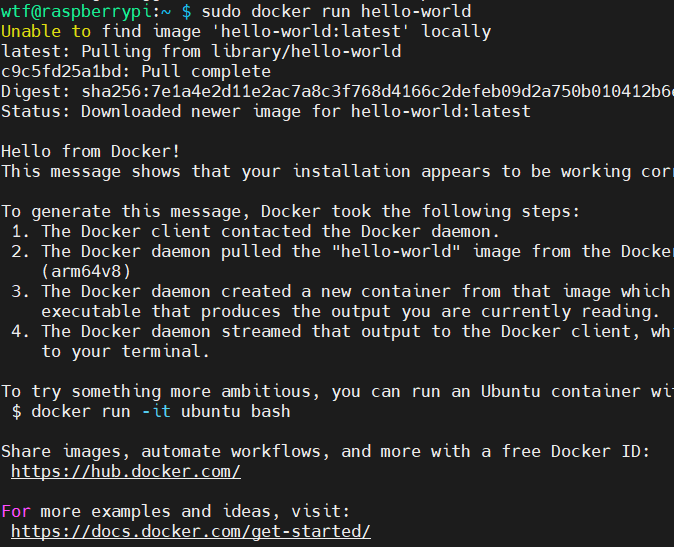The image size is (674, 547).
Task: Open the hub.docker.com link
Action: tap(126, 471)
